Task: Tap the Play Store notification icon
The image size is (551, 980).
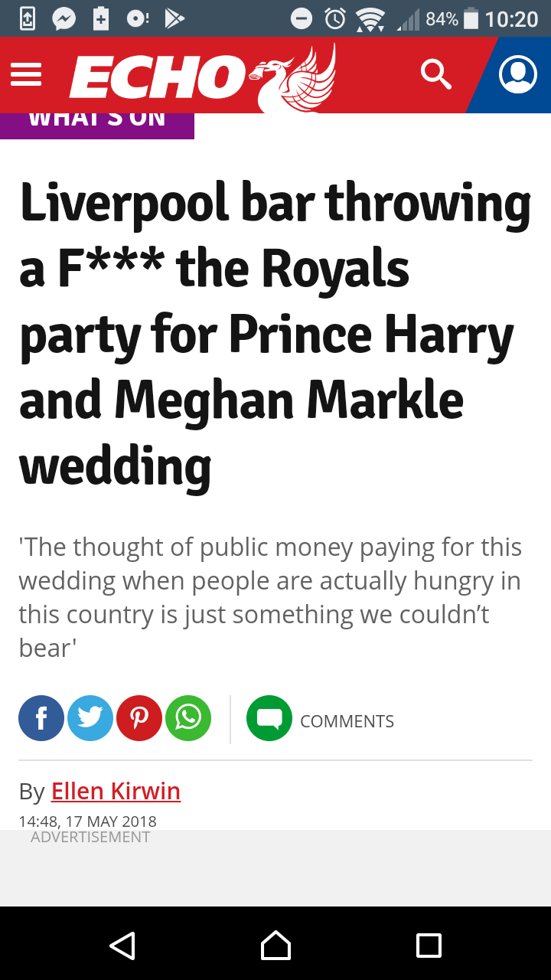Action: (175, 18)
